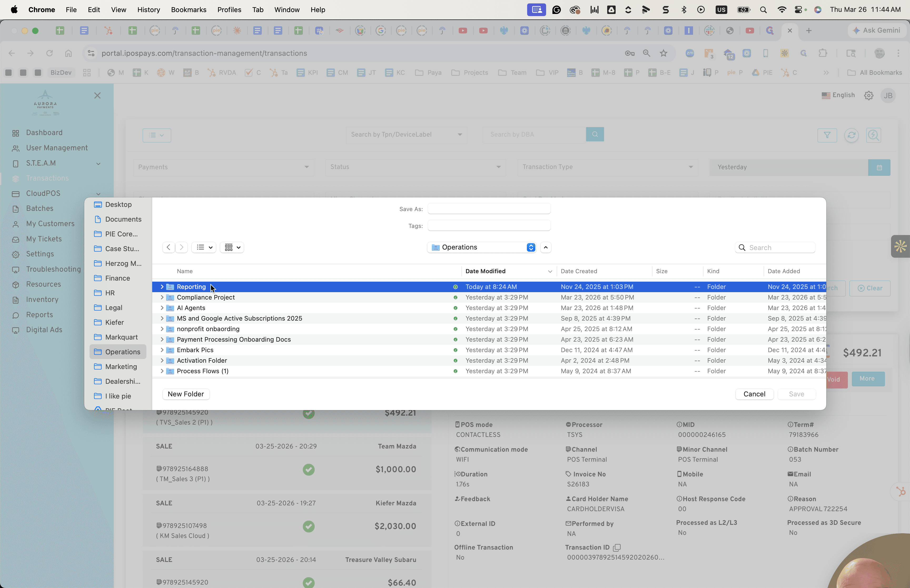Click the dialog Search field
The height and width of the screenshot is (588, 910).
775,247
